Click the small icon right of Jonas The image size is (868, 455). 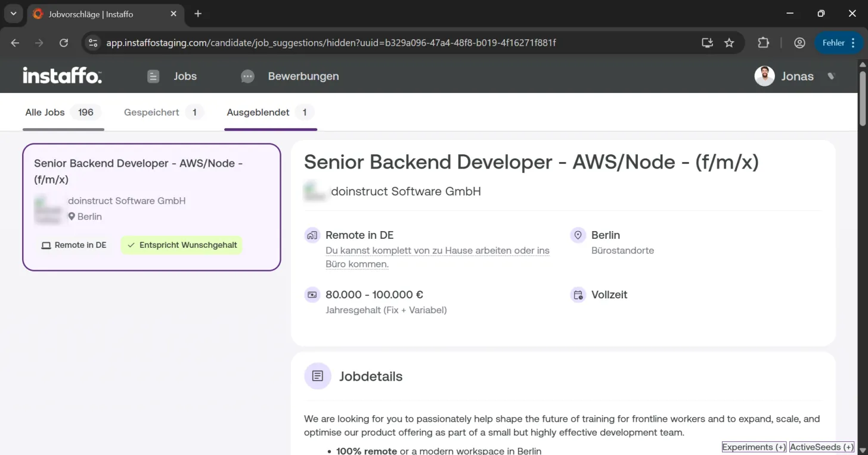pos(831,76)
